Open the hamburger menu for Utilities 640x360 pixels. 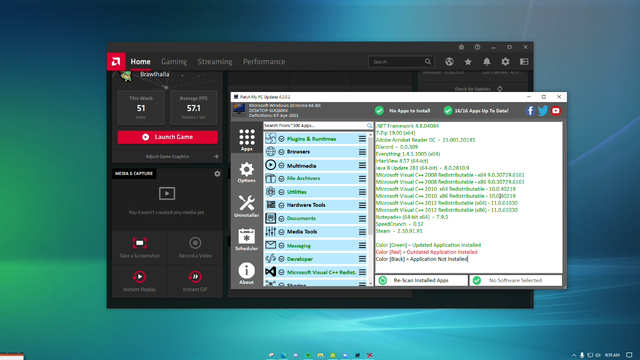pyautogui.click(x=362, y=192)
